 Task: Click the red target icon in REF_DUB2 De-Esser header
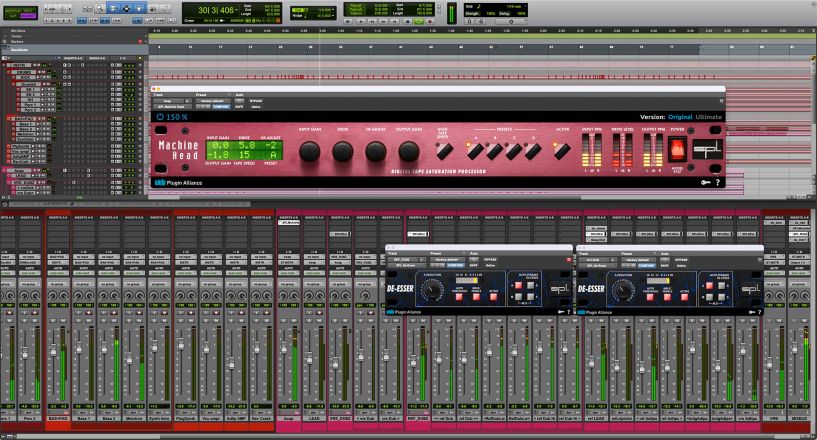[x=568, y=260]
